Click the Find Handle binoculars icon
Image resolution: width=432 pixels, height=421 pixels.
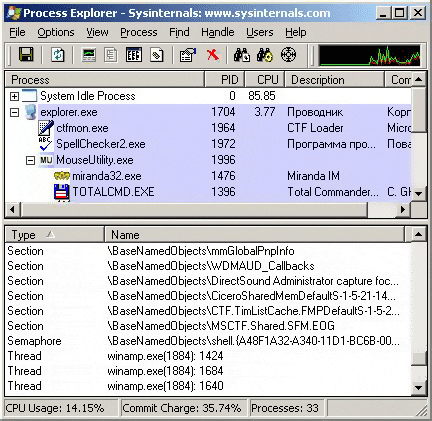(242, 55)
